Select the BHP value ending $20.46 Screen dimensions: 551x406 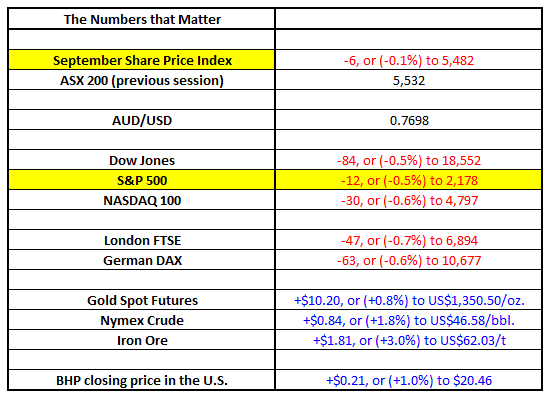pos(409,380)
